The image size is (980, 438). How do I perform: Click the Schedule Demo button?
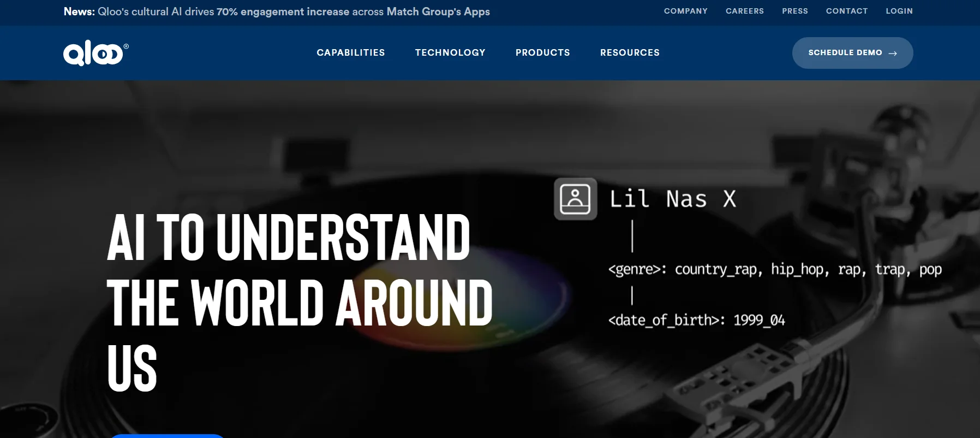(x=852, y=53)
